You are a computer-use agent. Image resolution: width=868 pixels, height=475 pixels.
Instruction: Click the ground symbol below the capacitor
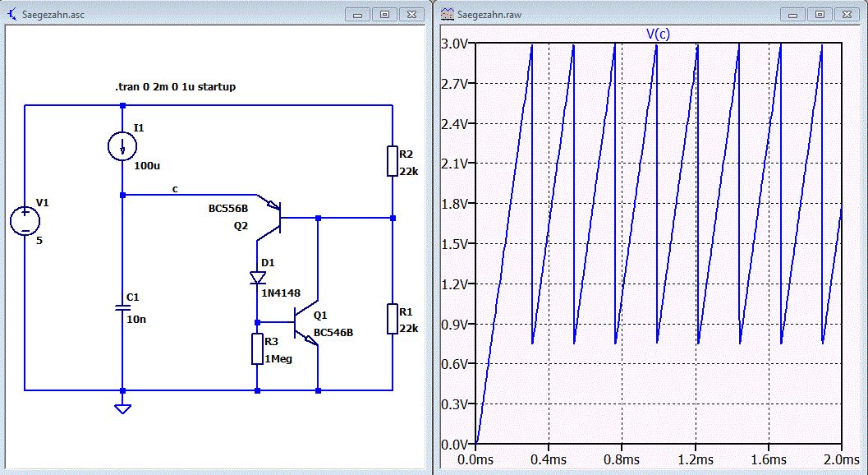tap(122, 409)
